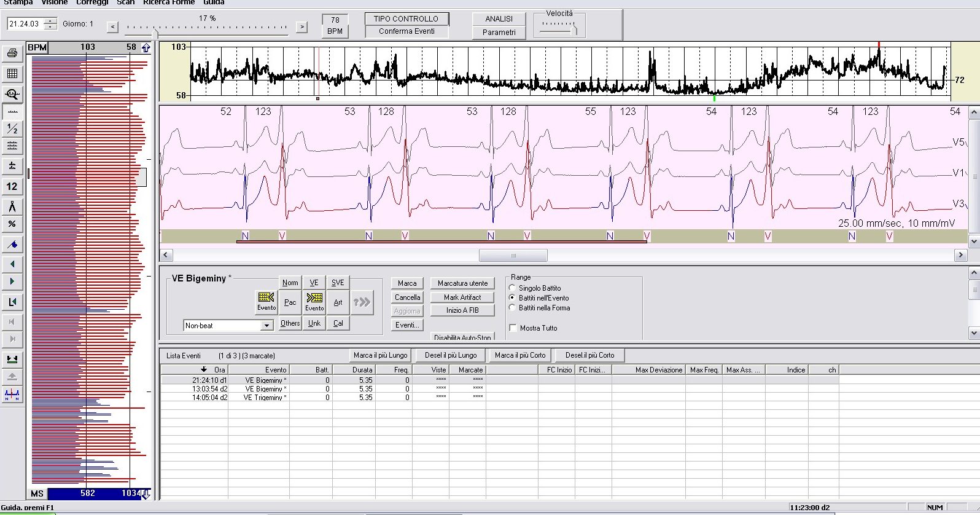Select Battiti nella Forma radio option
The image size is (980, 515).
(513, 308)
